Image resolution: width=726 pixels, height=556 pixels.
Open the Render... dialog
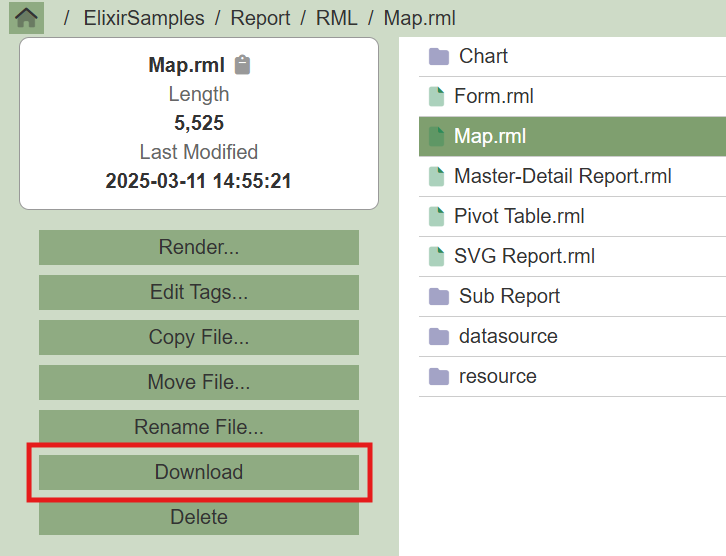199,247
